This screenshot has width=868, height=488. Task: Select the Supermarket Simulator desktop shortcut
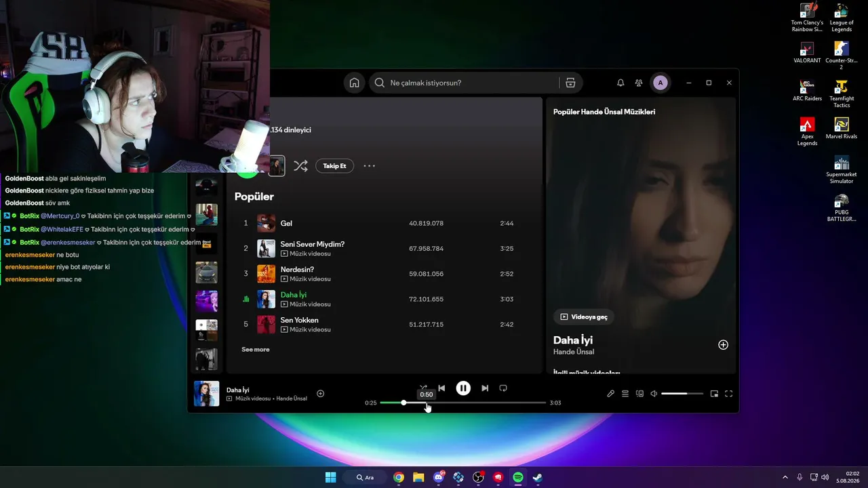click(842, 169)
